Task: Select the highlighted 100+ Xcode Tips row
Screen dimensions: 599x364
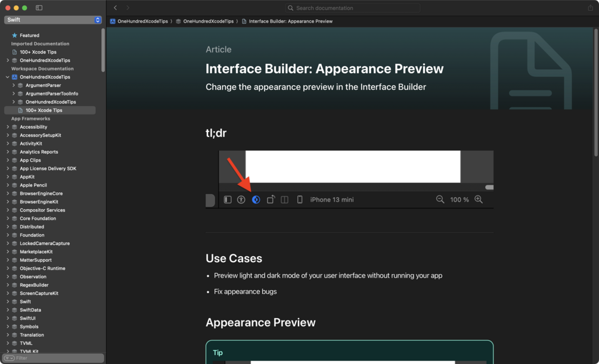Action: 49,110
